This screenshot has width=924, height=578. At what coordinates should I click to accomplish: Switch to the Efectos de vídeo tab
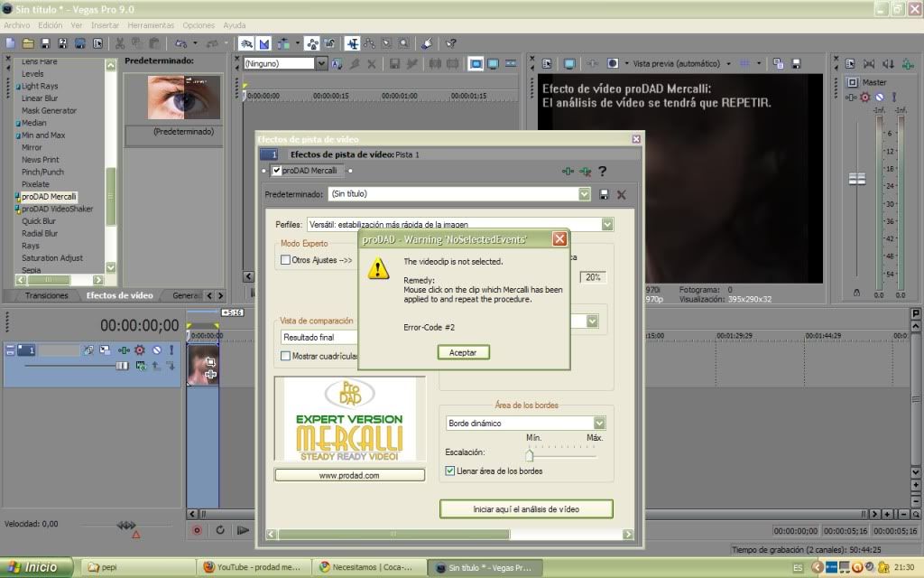tap(120, 296)
